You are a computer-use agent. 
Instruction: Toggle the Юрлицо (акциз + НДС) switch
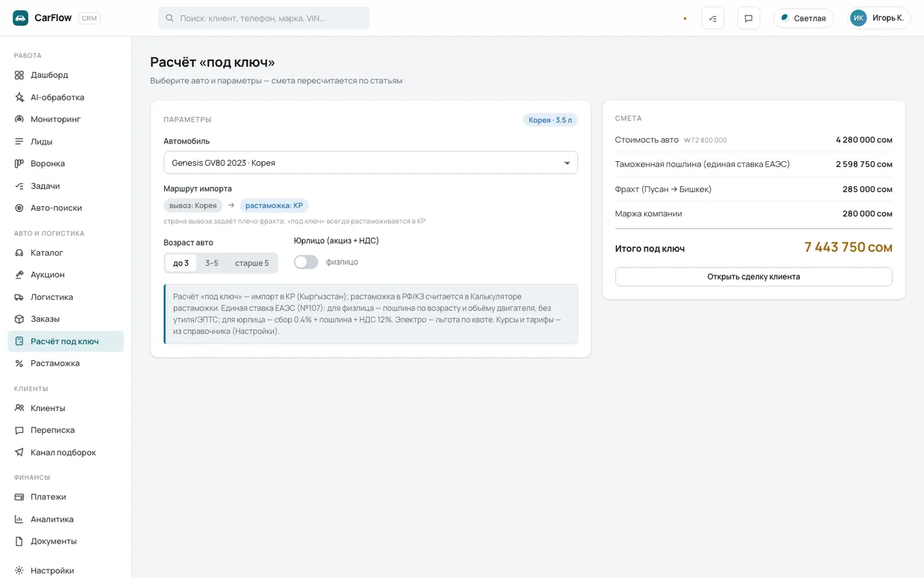(x=306, y=262)
